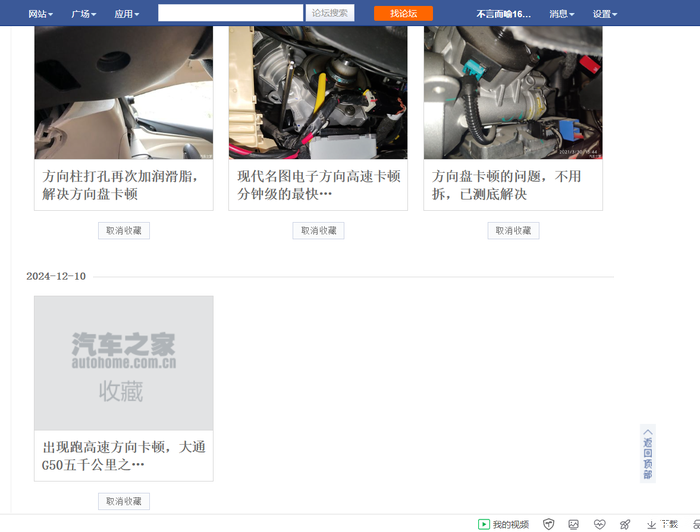The width and height of the screenshot is (700, 532).
Task: Open the user profile 不言而喻16...
Action: (503, 14)
